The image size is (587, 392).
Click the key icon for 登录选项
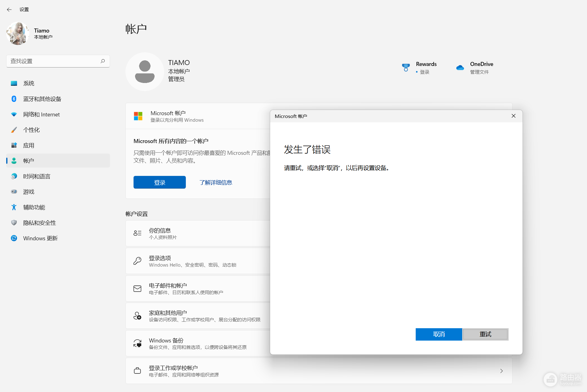(137, 261)
